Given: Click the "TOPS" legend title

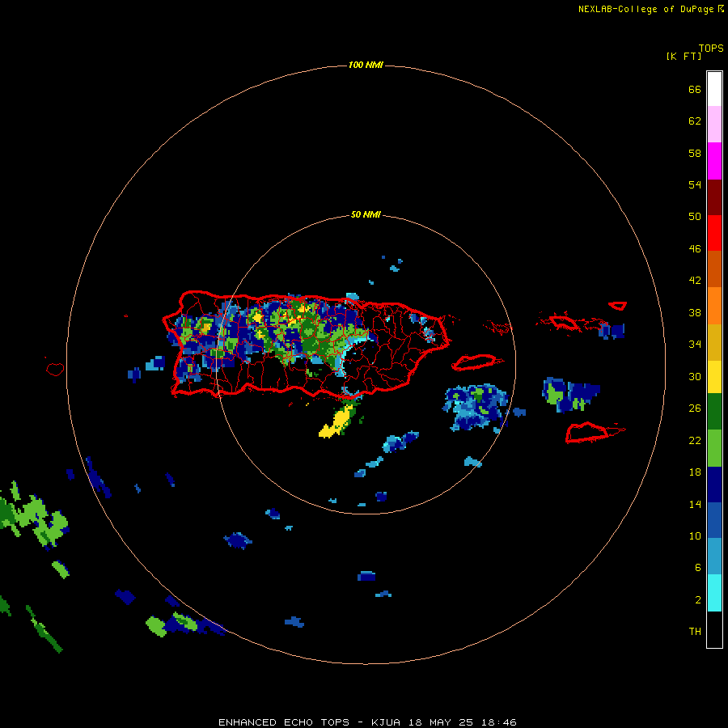Looking at the screenshot, I should click(711, 48).
